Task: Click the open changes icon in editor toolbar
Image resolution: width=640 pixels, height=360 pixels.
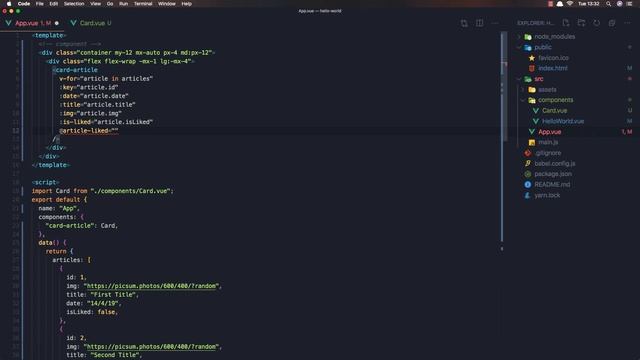Action: click(464, 23)
